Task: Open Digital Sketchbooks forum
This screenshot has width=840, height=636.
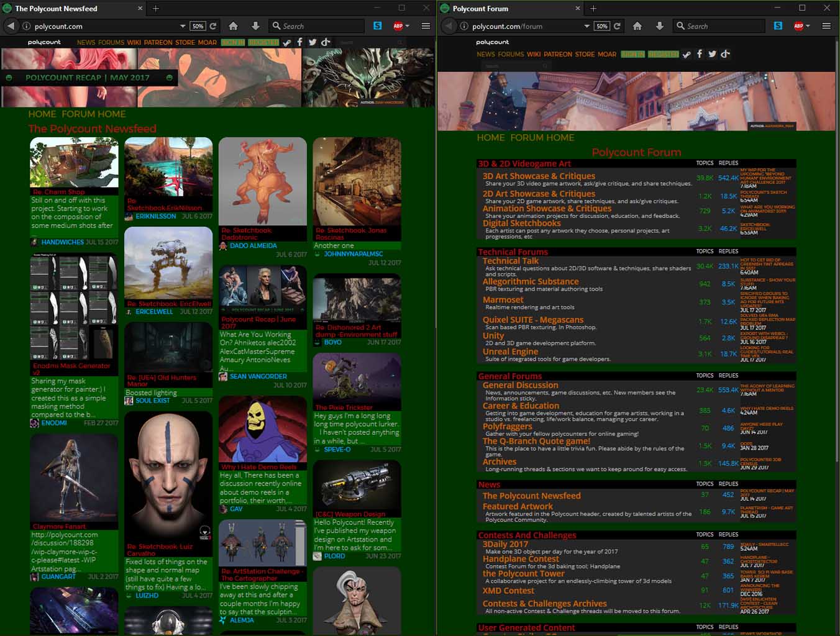Action: (x=521, y=223)
